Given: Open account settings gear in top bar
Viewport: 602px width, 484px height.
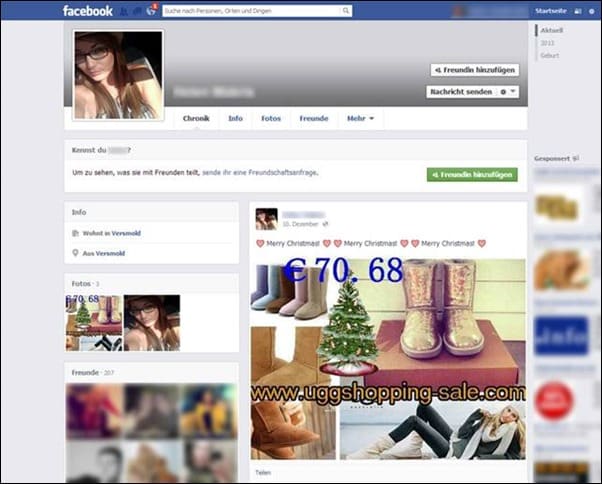Looking at the screenshot, I should tap(592, 11).
